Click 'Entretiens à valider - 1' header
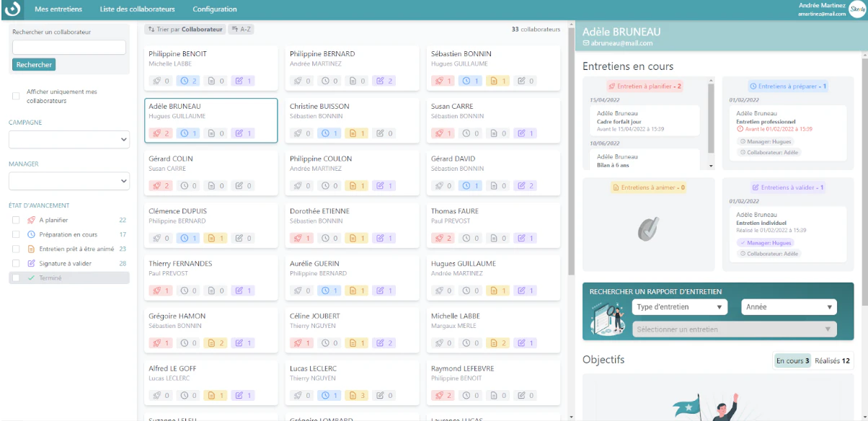 tap(787, 187)
